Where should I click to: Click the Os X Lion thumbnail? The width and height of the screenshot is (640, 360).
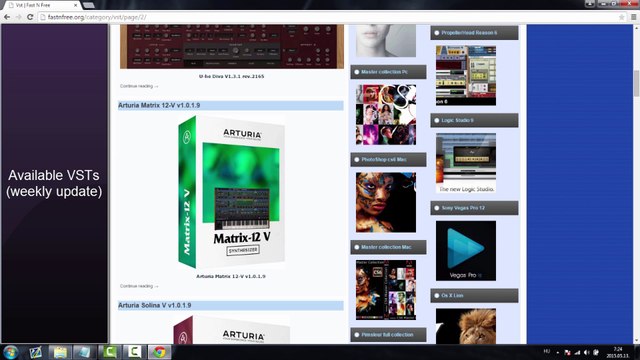click(466, 326)
